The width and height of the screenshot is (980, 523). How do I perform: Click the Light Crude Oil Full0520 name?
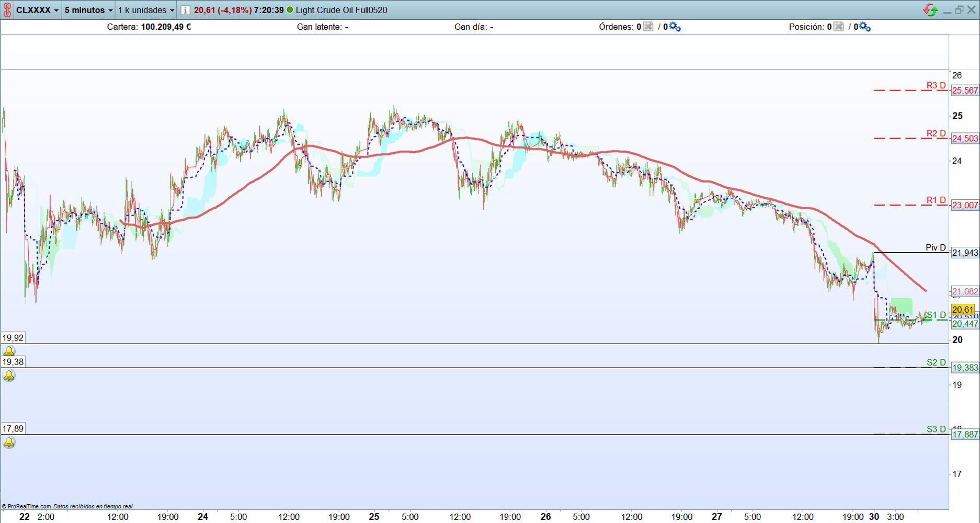point(341,10)
